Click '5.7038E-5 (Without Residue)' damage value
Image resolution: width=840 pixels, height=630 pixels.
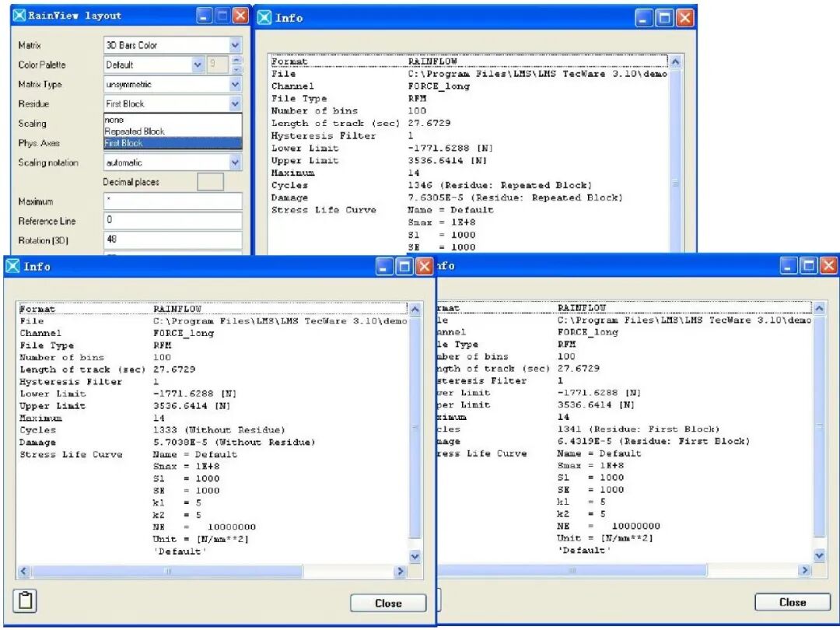tap(234, 443)
